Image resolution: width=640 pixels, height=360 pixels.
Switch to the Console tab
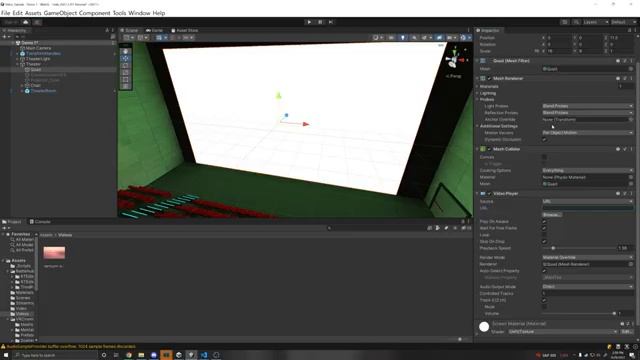click(x=40, y=222)
